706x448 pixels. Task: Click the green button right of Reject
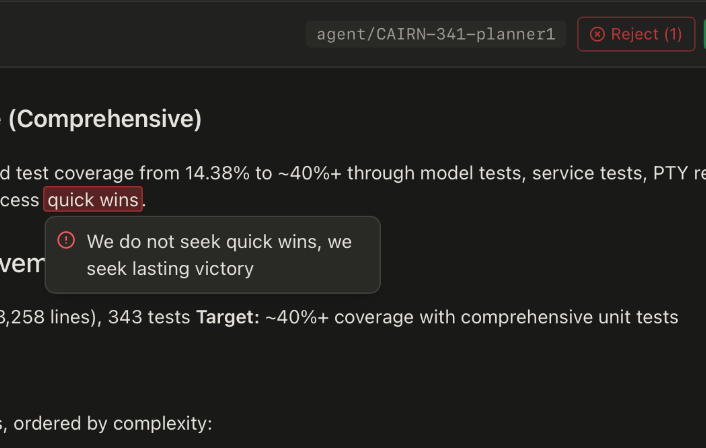pyautogui.click(x=704, y=34)
